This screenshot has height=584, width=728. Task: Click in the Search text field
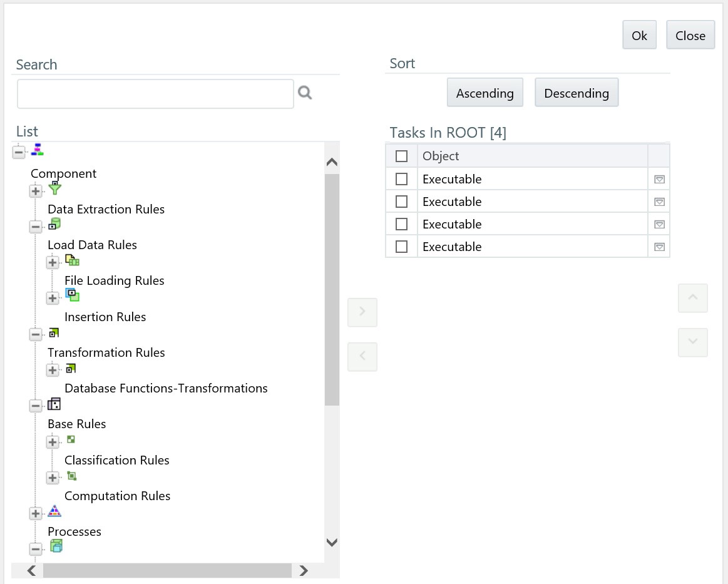155,94
